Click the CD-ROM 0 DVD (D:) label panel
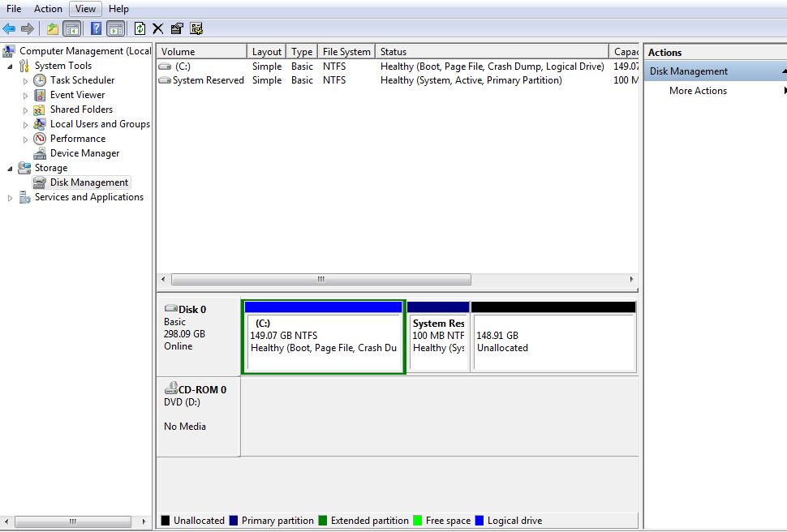 tap(198, 417)
